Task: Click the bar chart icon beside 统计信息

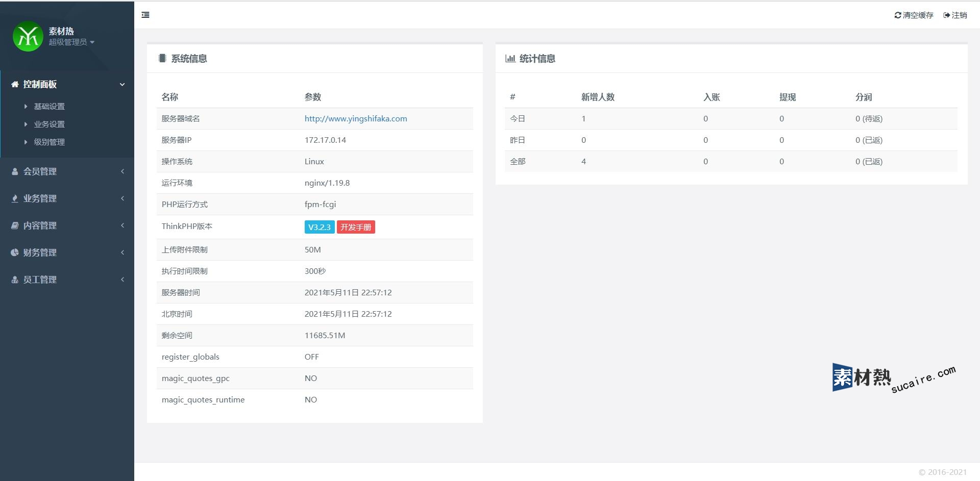Action: point(510,58)
